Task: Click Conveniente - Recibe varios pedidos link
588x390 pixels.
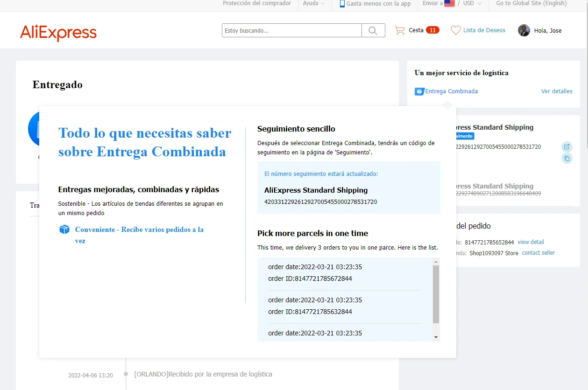Action: (x=139, y=235)
